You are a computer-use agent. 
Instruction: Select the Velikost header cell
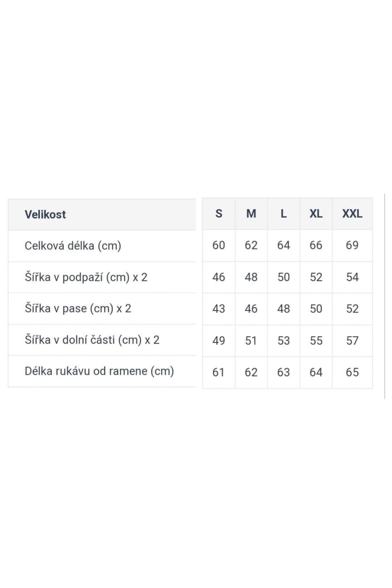pos(102,214)
